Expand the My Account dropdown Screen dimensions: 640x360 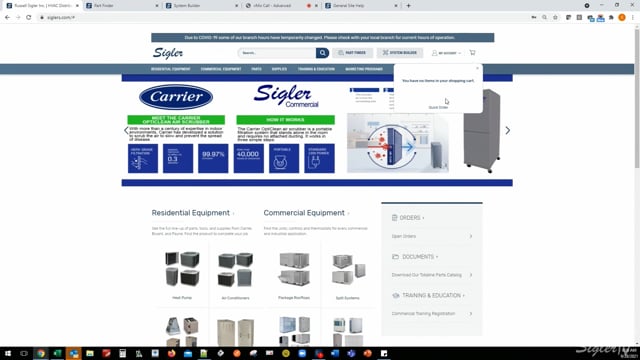[x=447, y=53]
